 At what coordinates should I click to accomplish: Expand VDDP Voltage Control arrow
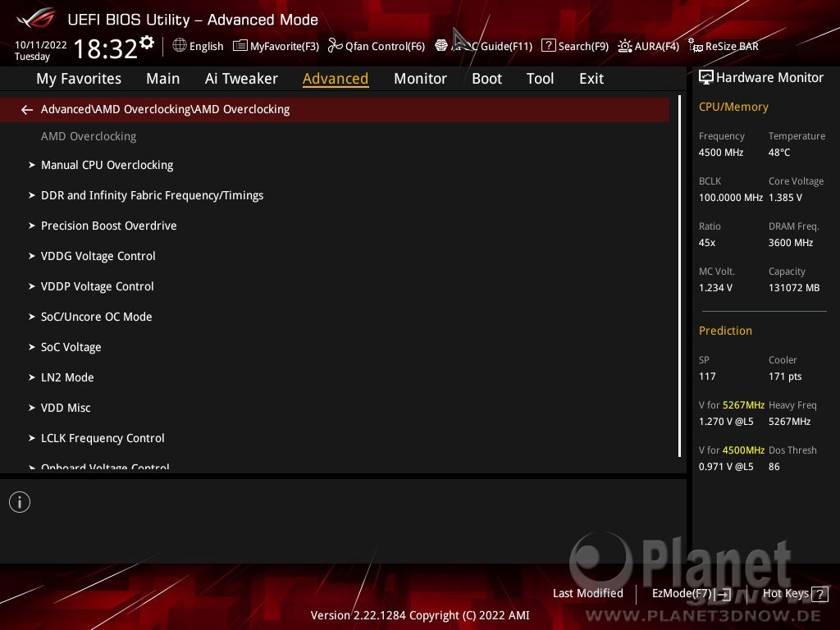[32, 286]
